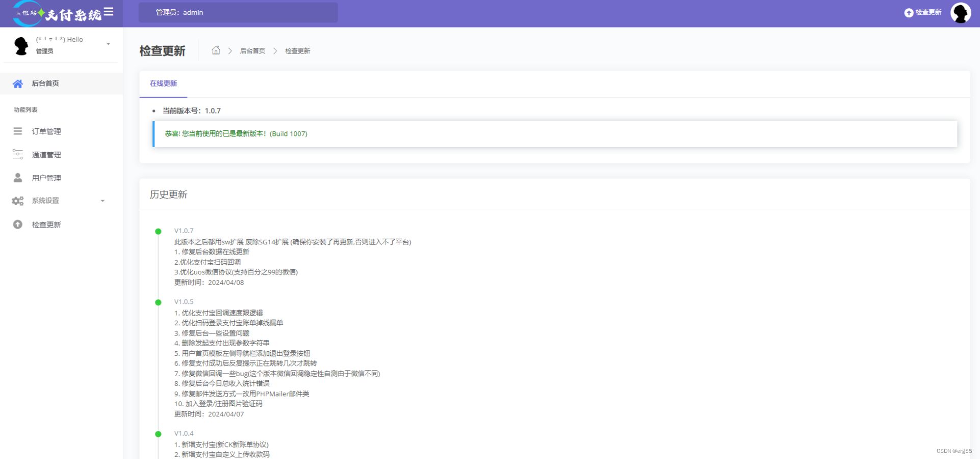Screen dimensions: 980x459
Task: Expand the 历史更新 section header
Action: click(x=169, y=194)
